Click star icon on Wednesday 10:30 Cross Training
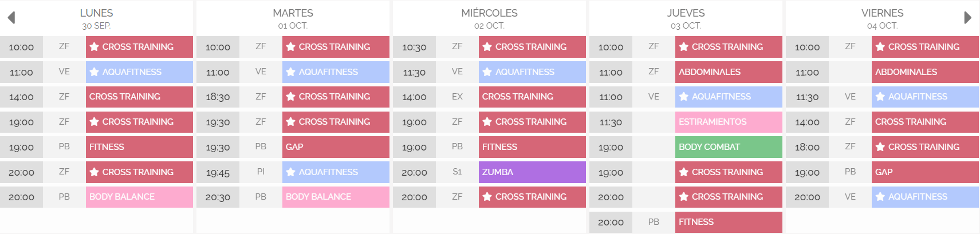 [x=487, y=47]
